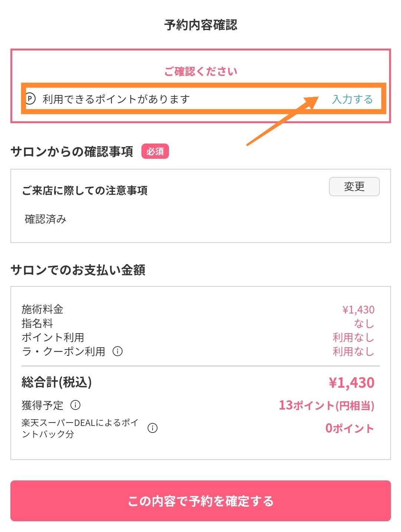Screen dimensions: 401x532
Task: Tap the circled P points icon
Action: coord(31,99)
